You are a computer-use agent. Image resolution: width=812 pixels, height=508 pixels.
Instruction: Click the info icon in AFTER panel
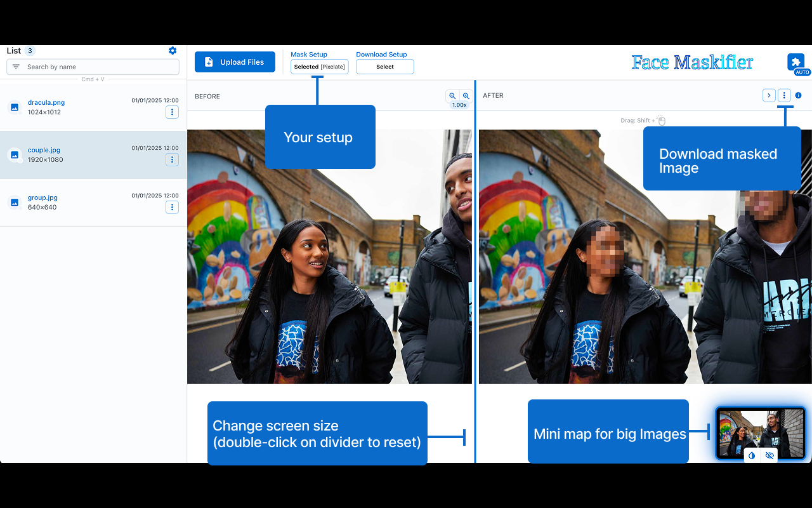click(x=798, y=95)
